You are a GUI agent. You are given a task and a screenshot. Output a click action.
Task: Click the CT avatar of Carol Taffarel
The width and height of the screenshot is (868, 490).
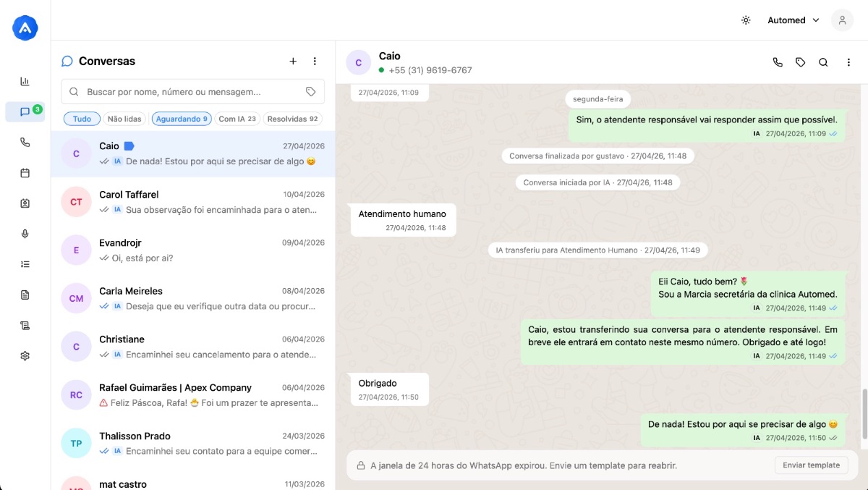pyautogui.click(x=76, y=202)
